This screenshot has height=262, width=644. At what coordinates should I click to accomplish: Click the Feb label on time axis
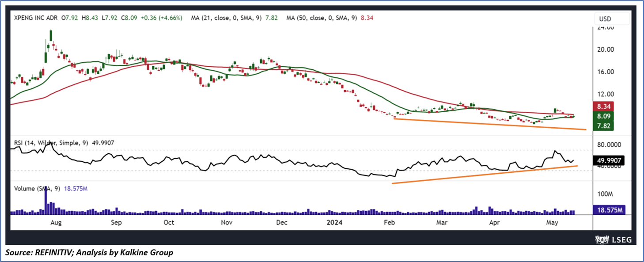click(x=390, y=222)
